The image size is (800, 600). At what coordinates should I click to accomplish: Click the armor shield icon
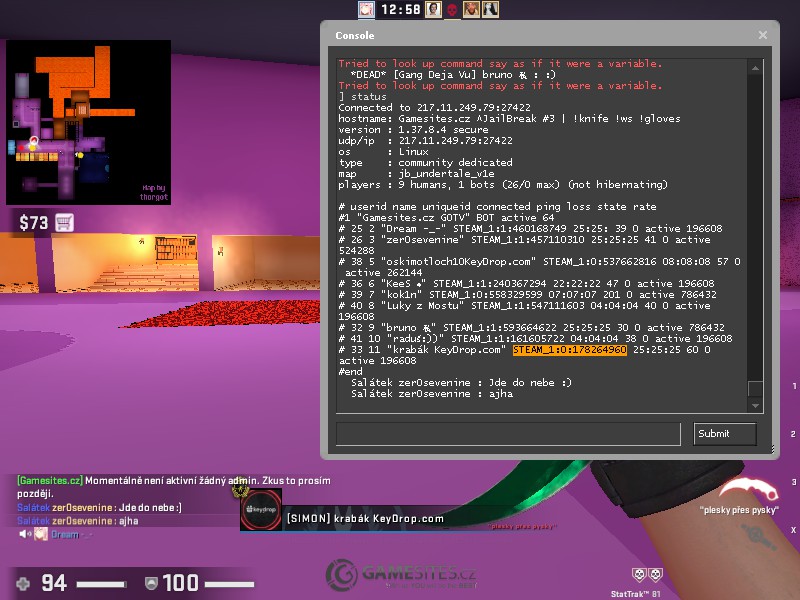(x=151, y=582)
